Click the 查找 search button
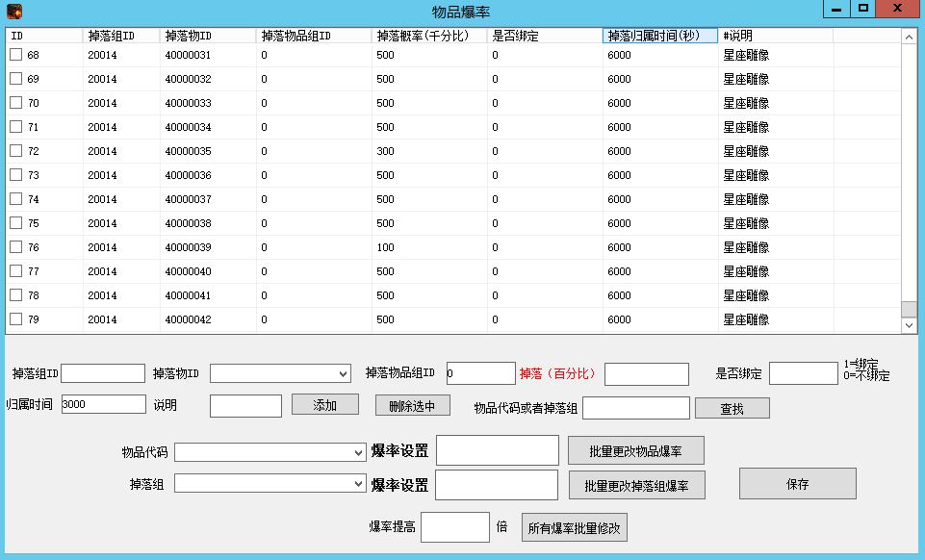Image resolution: width=925 pixels, height=560 pixels. click(732, 409)
